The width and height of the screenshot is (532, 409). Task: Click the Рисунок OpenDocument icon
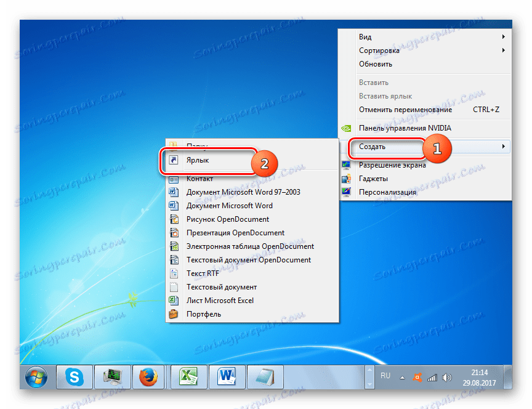(x=174, y=219)
